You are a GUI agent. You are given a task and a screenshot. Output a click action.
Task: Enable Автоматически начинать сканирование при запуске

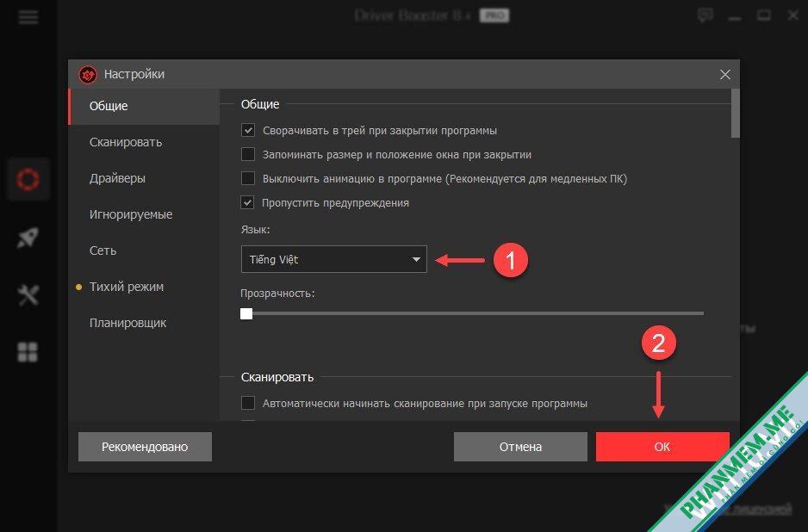[x=248, y=403]
